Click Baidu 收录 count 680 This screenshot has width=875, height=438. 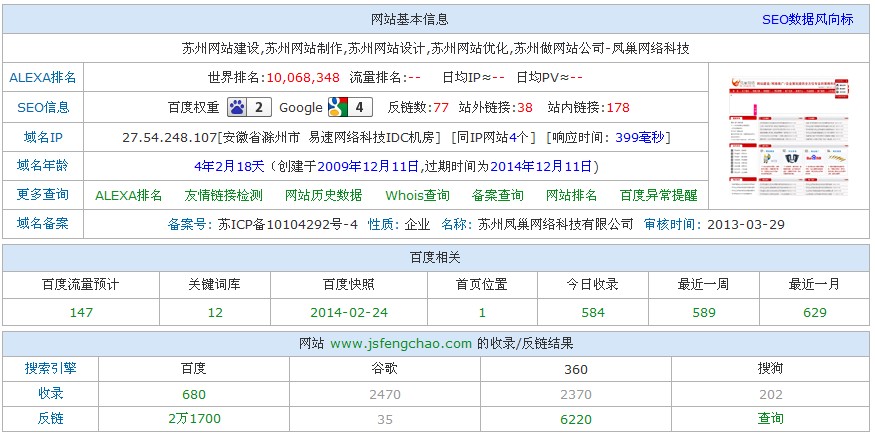point(194,394)
